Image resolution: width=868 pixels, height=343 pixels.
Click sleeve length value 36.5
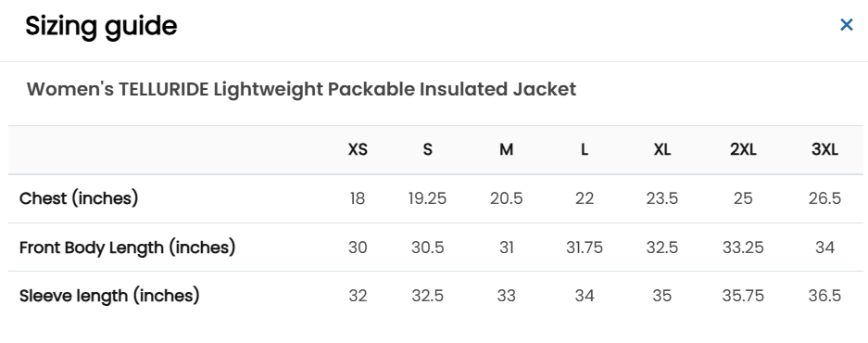824,296
